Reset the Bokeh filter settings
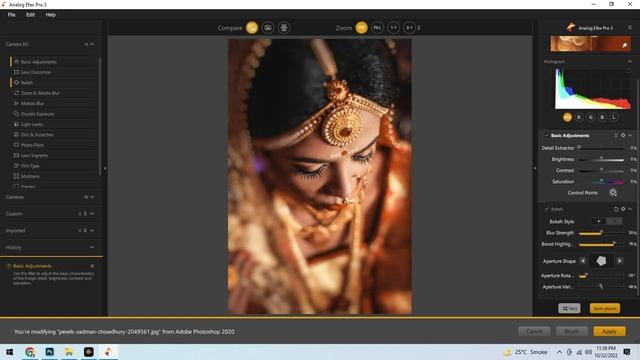 coord(616,209)
